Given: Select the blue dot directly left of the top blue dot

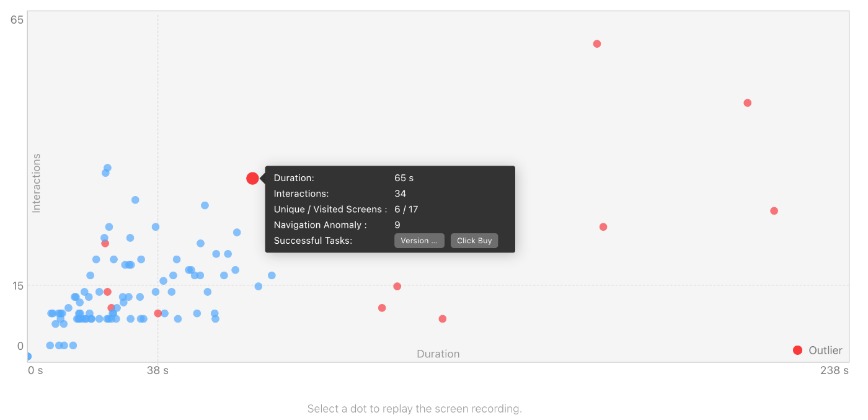Looking at the screenshot, I should pyautogui.click(x=105, y=173).
